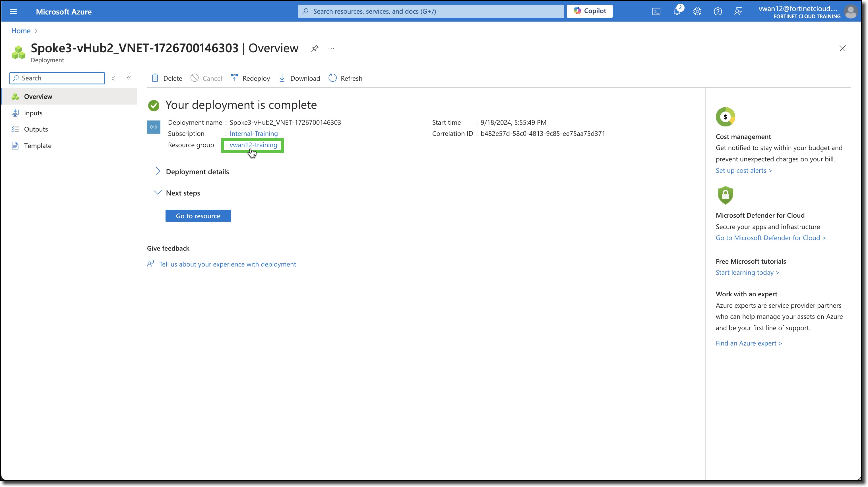Collapse the Next steps section

pos(177,193)
